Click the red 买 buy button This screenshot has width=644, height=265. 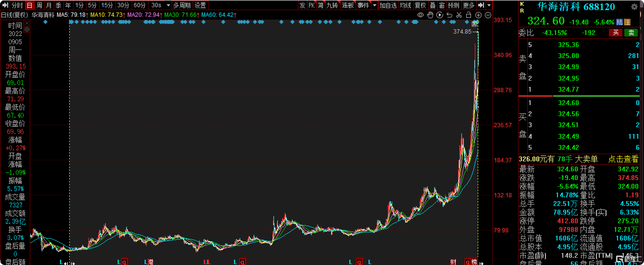616,33
